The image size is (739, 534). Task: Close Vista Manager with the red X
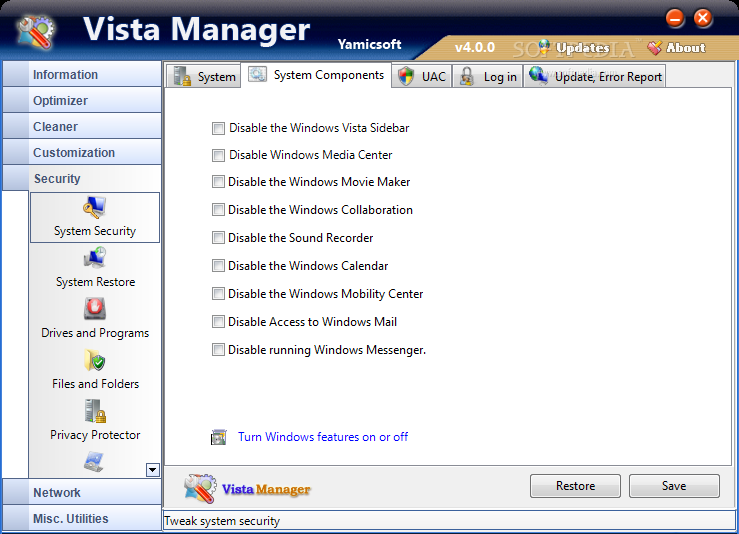[x=703, y=19]
